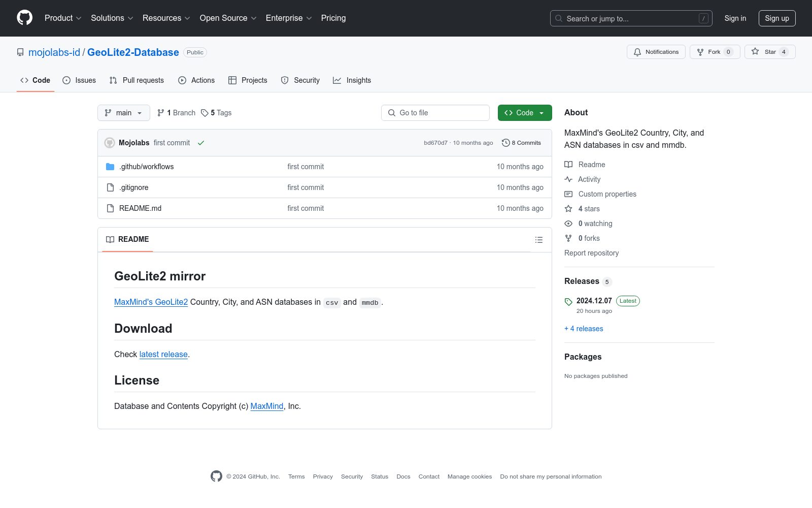Click the GitHub logo in the header
Screen dimensions: 812x508
point(24,18)
